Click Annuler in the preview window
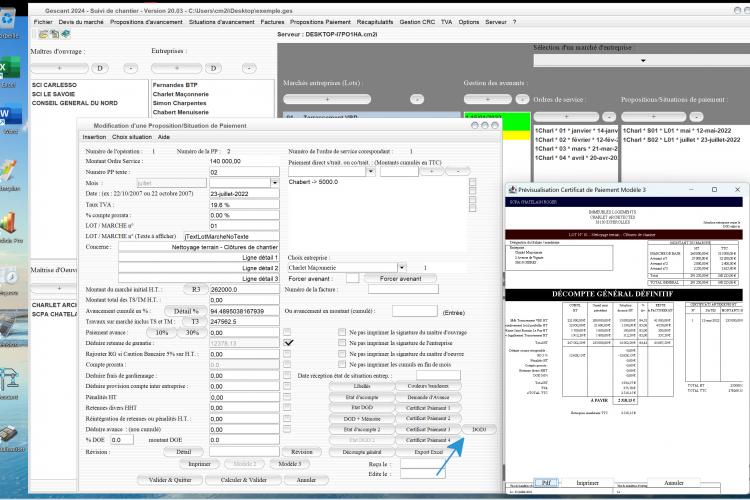The image size is (750, 500). click(x=673, y=483)
